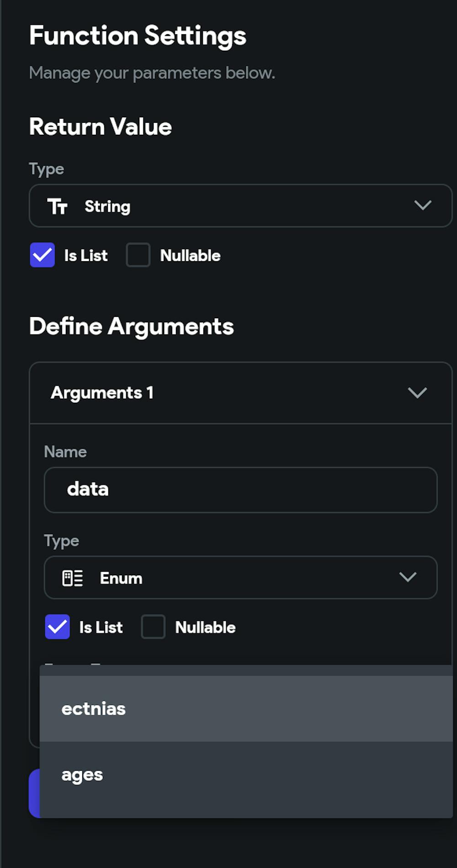Click inside the enum options popup
Image resolution: width=457 pixels, height=868 pixels.
(x=247, y=740)
